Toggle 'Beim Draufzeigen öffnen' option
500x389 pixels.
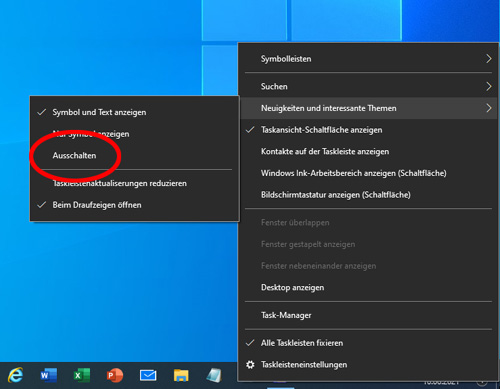(x=135, y=205)
